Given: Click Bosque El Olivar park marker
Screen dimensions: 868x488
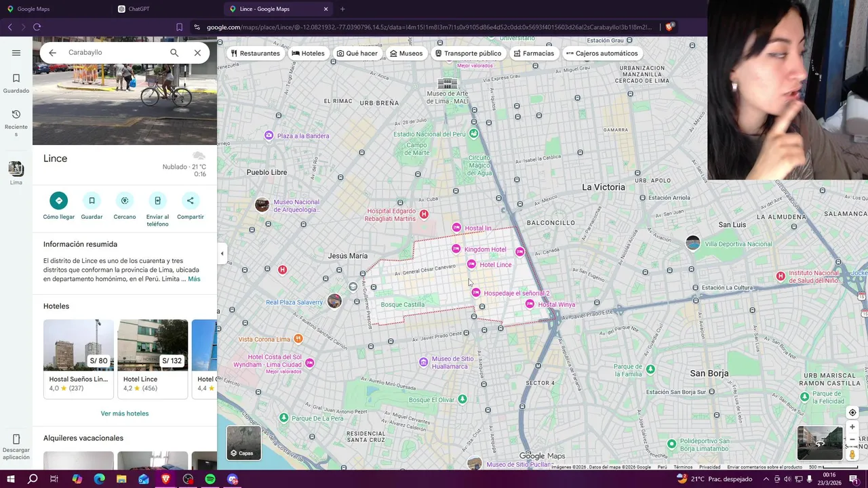Looking at the screenshot, I should [462, 399].
